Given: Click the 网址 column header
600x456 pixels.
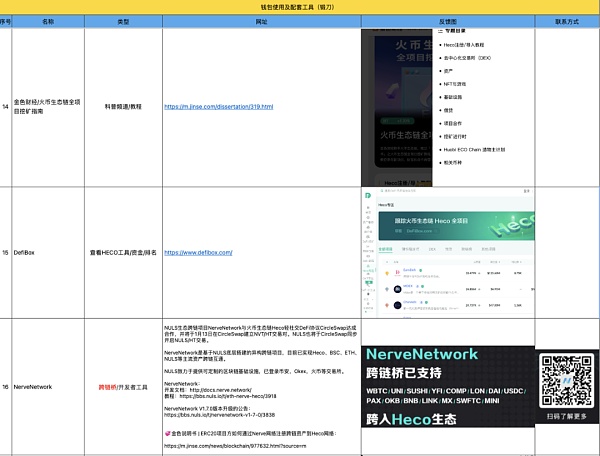Looking at the screenshot, I should click(262, 20).
